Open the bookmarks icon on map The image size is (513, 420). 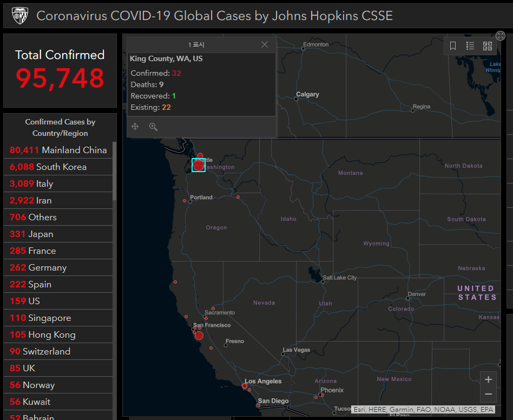coord(453,46)
